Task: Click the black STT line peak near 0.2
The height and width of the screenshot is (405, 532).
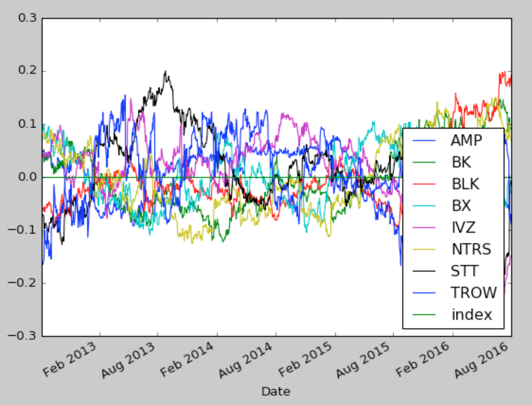Action: (x=166, y=72)
